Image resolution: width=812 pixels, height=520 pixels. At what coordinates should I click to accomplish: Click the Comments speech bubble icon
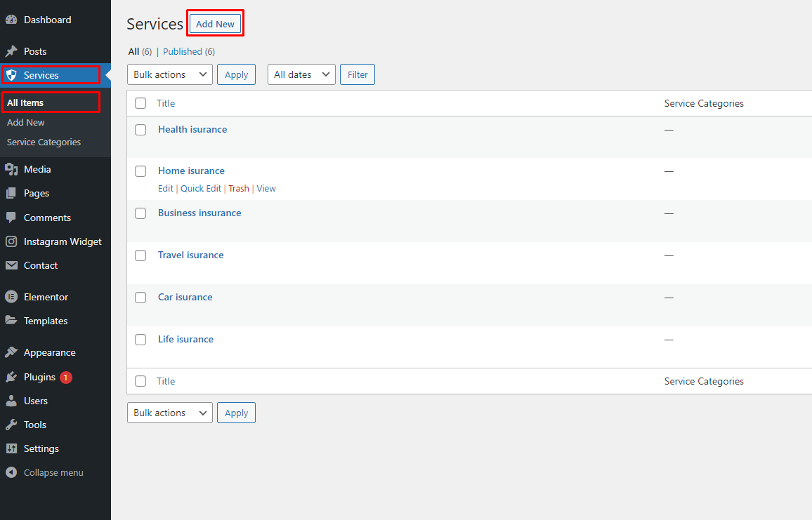pos(11,218)
